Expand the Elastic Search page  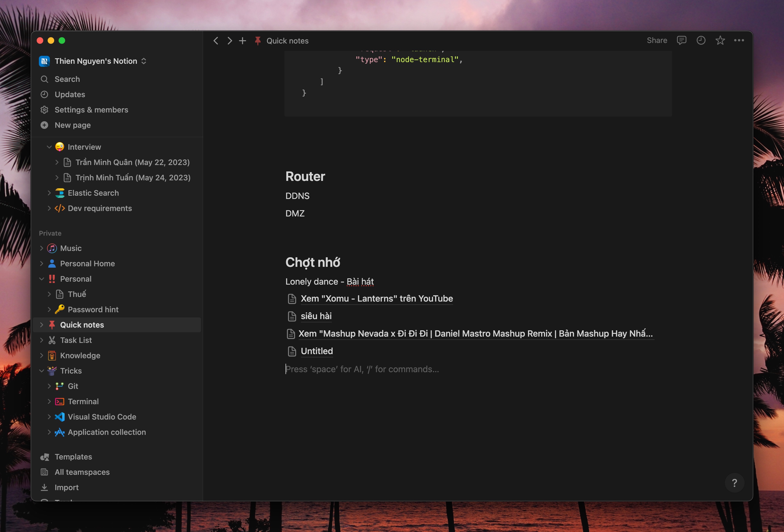(x=49, y=193)
